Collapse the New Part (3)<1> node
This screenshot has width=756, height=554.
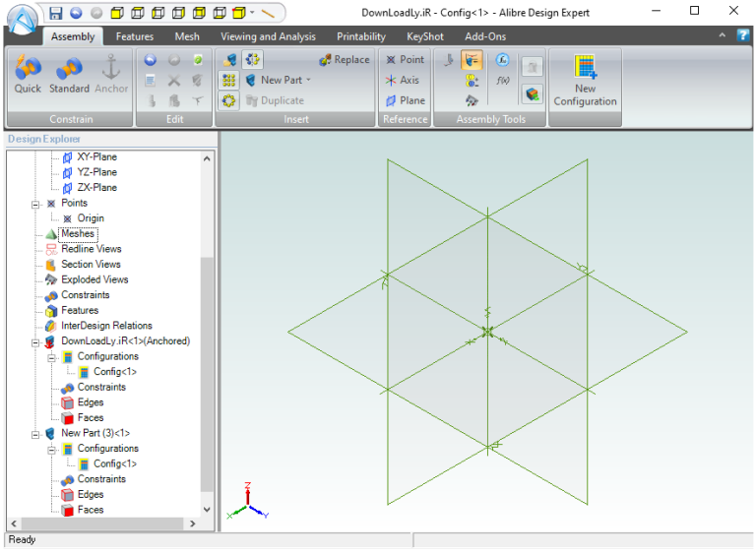[x=36, y=433]
